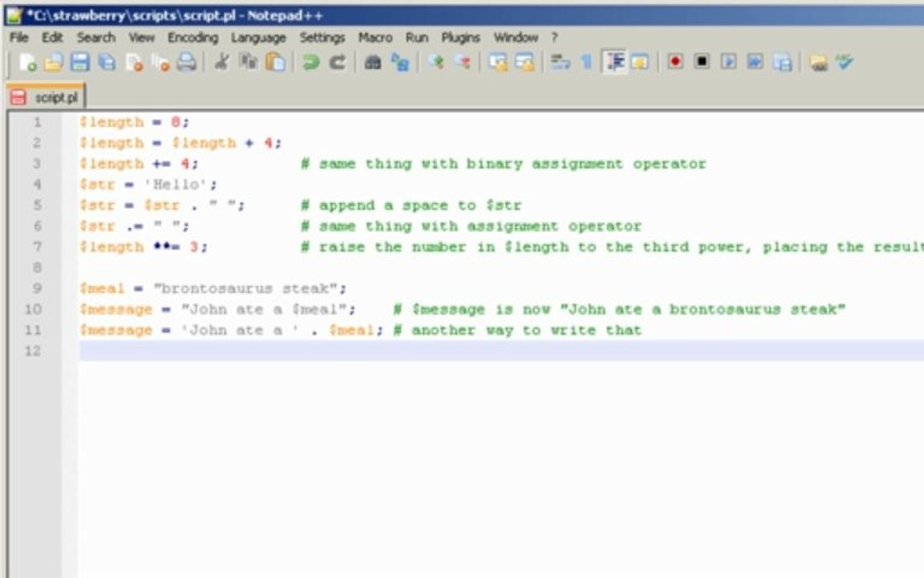Toggle synchronize horizontal scrolling
The width and height of the screenshot is (924, 578).
524,62
